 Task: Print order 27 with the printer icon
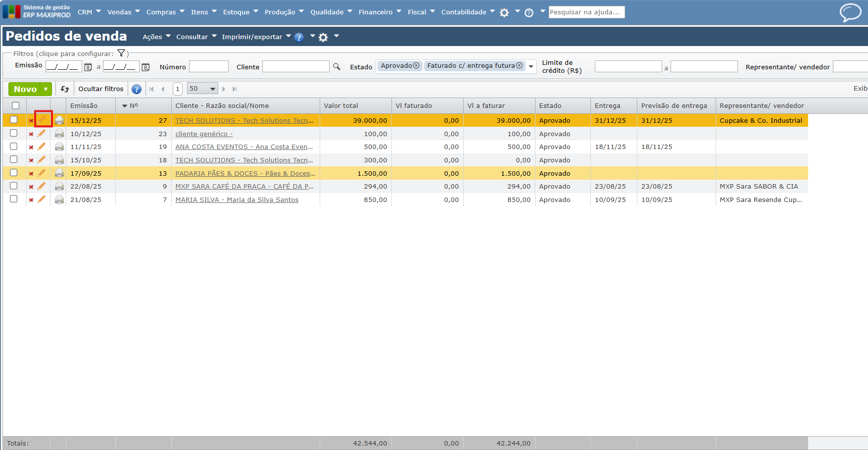tap(59, 120)
